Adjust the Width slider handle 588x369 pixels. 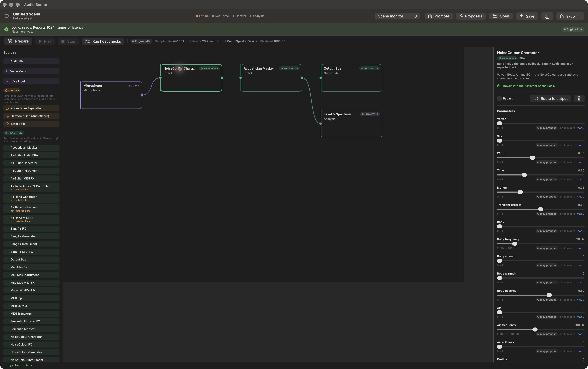(x=532, y=158)
